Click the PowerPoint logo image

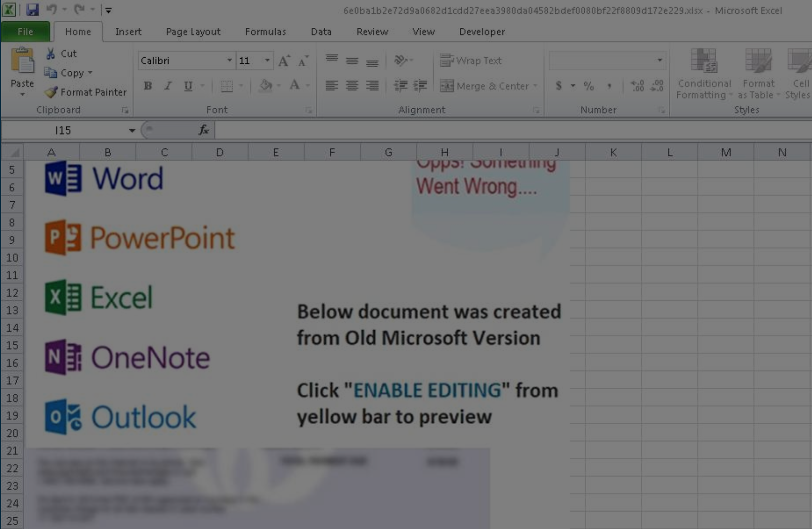point(140,237)
